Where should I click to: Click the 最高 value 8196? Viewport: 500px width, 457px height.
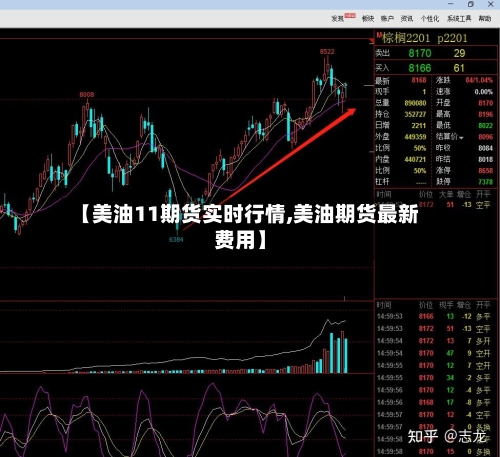coord(485,114)
